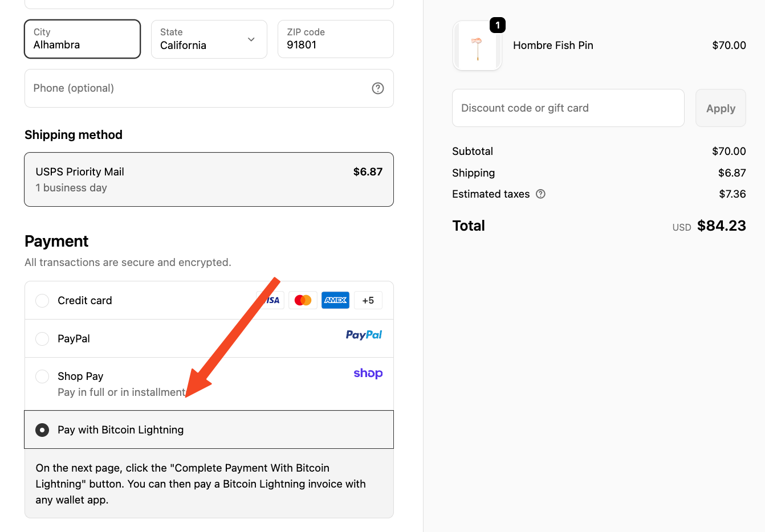Click the City field showing Alhambra
The width and height of the screenshot is (765, 532).
click(82, 39)
